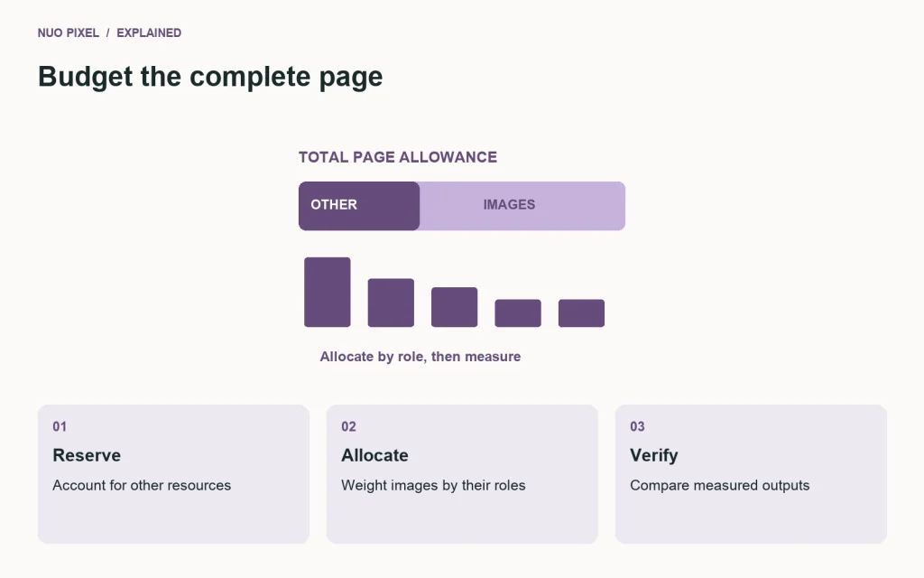Viewport: 924px width, 578px height.
Task: Click the tallest bar in the chart
Action: pos(327,292)
